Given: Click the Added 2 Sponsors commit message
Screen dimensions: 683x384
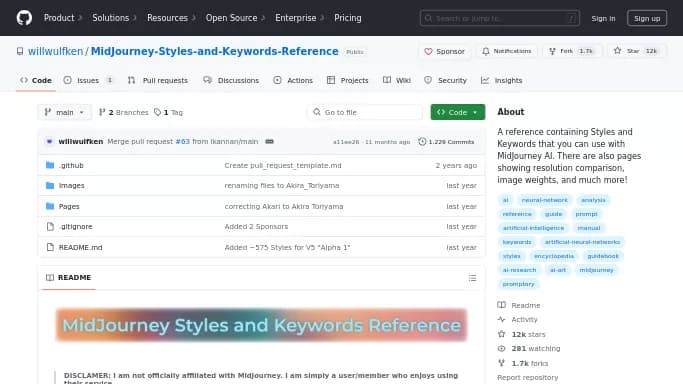Looking at the screenshot, I should click(256, 226).
